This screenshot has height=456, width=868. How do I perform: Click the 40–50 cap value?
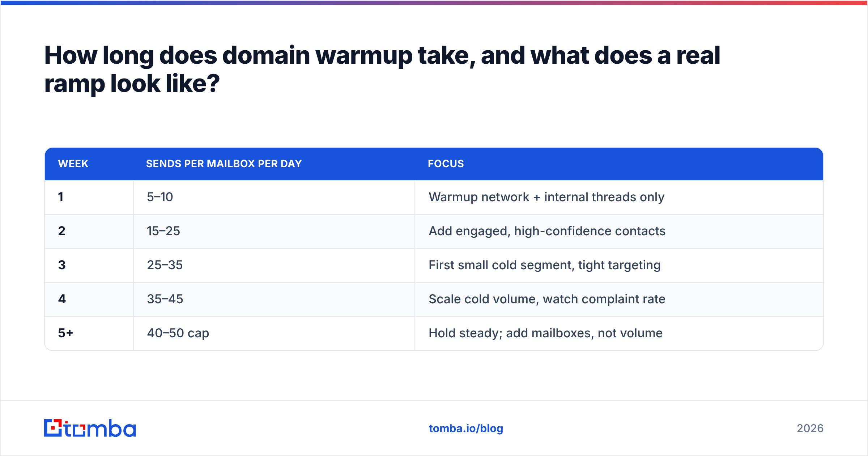[x=178, y=333]
